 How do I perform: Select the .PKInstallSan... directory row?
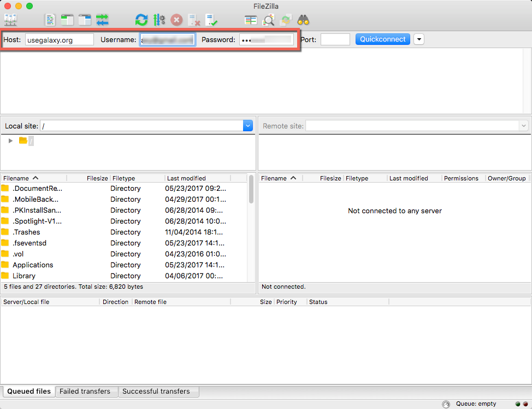(124, 210)
